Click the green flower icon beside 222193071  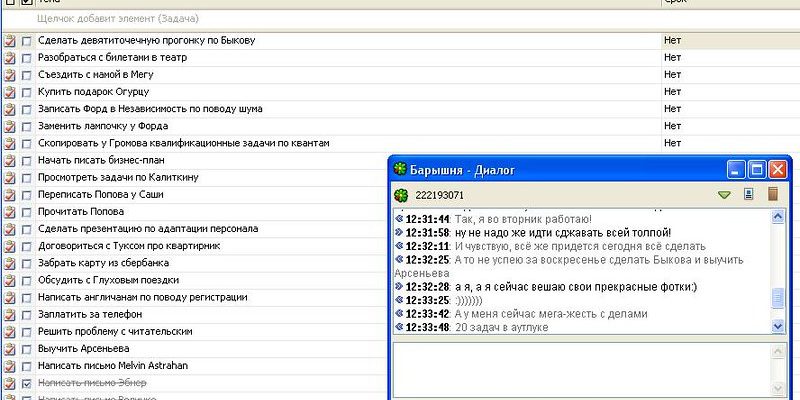[x=401, y=195]
